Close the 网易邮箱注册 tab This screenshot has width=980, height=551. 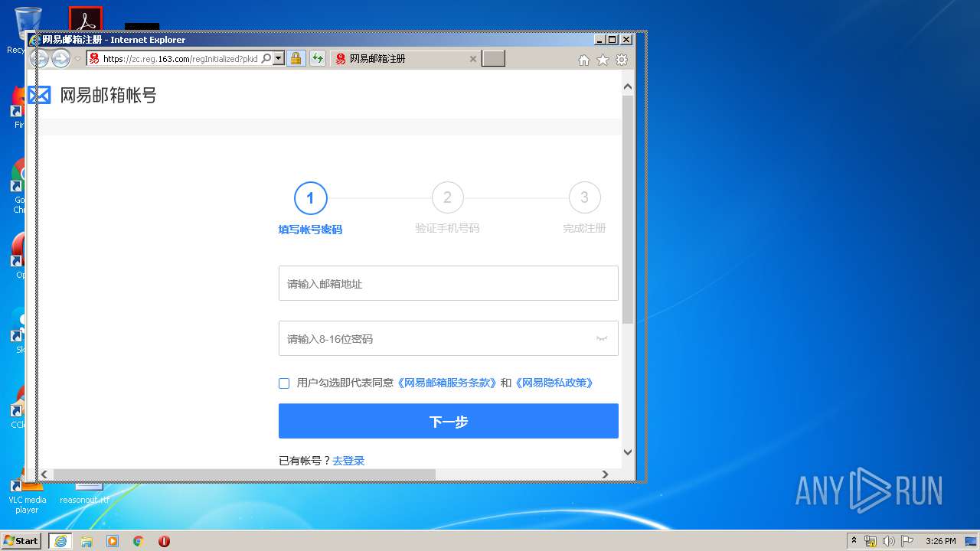click(472, 59)
